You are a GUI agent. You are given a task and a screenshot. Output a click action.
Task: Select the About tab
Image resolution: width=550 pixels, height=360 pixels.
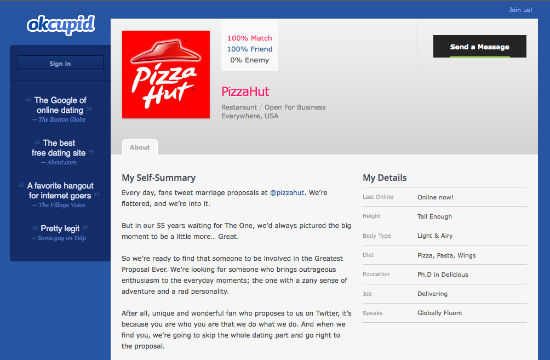(140, 147)
